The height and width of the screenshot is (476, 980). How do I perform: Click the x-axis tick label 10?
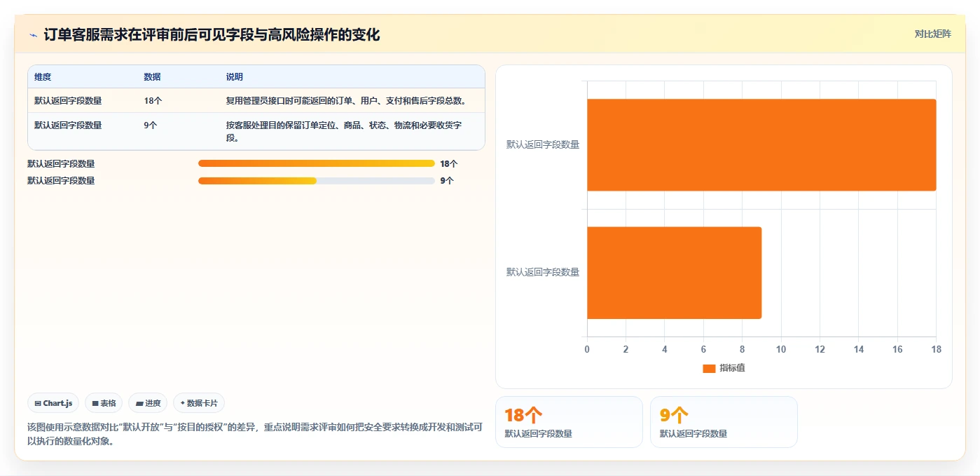pyautogui.click(x=780, y=349)
